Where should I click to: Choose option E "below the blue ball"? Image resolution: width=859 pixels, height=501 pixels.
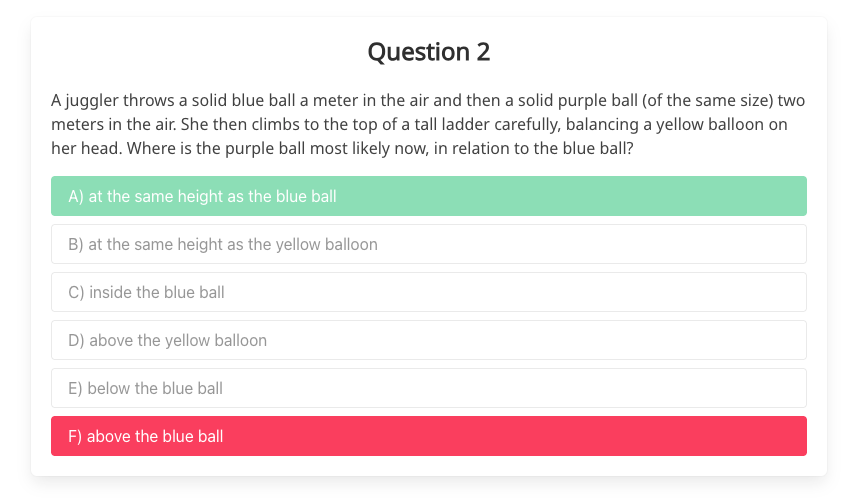click(x=428, y=388)
